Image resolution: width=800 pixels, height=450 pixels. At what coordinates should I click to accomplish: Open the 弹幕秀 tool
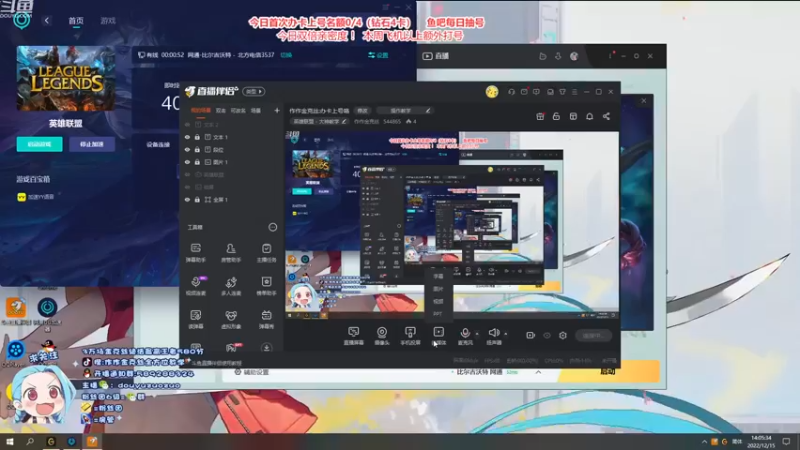point(266,319)
